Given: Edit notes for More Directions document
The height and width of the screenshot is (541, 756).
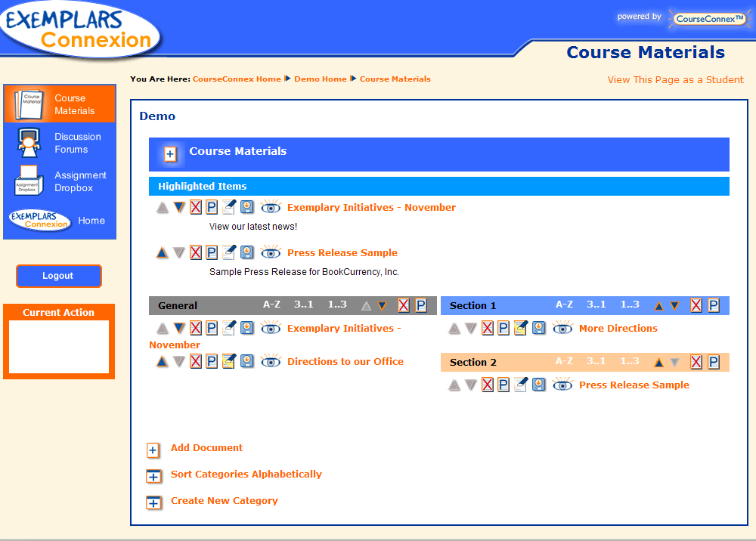Looking at the screenshot, I should (520, 329).
